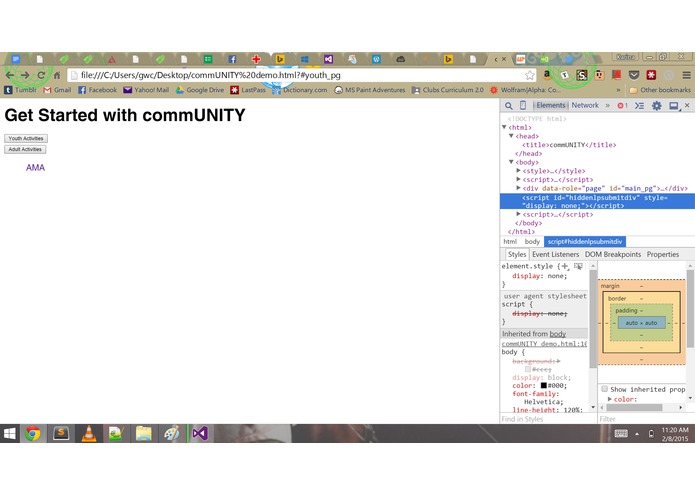Screen dimensions: 695x494
Task: Collapse the head node
Action: tap(511, 136)
